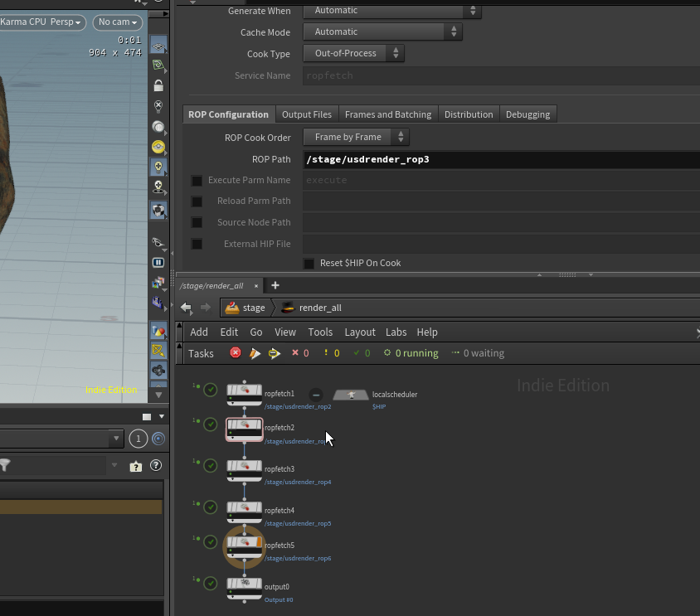Viewport: 700px width, 616px height.
Task: Click the green viewport guide icon under the grid
Action: [x=158, y=65]
